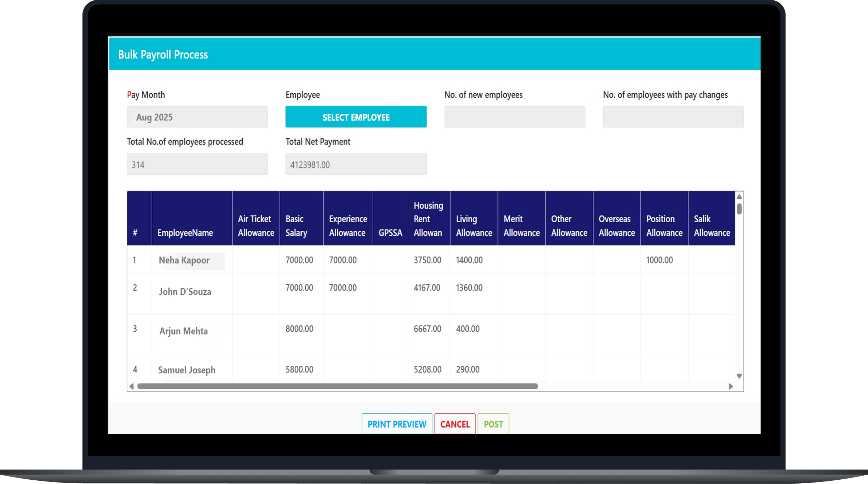Click Neha Kapoor's Position Allowance 1000.00
The width and height of the screenshot is (868, 484).
659,260
